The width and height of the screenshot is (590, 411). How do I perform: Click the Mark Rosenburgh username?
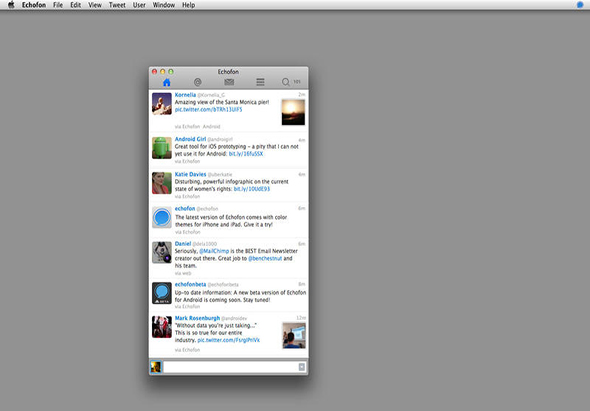coord(197,318)
